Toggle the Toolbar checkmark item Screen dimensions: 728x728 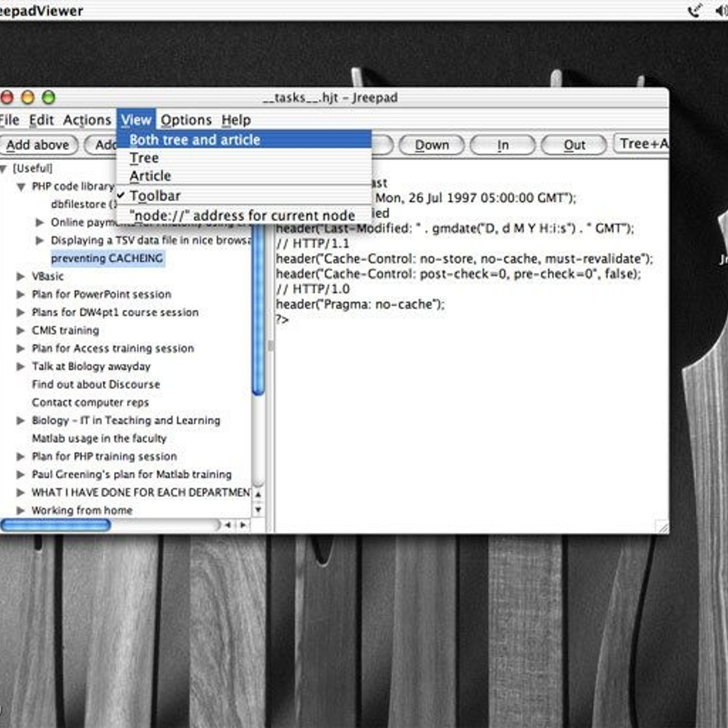coord(244,195)
